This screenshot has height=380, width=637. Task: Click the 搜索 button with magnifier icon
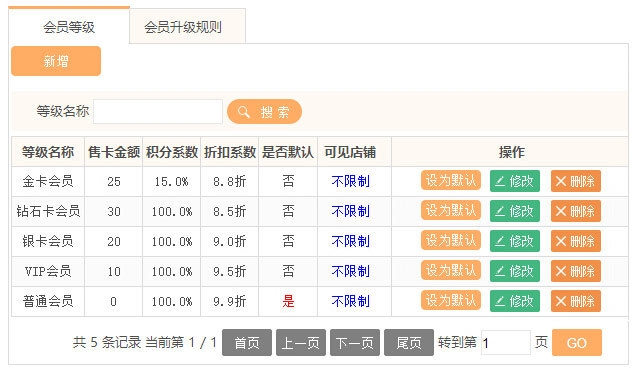(264, 111)
